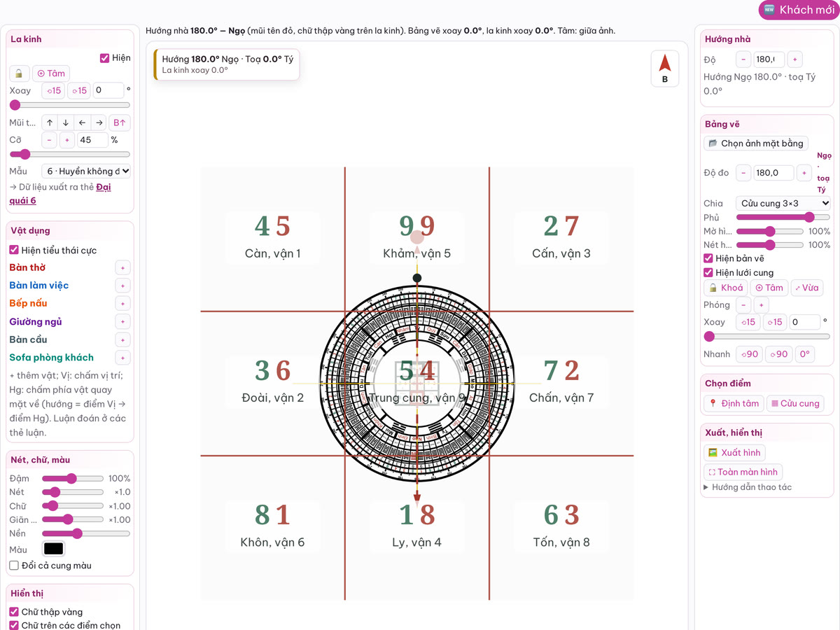This screenshot has height=630, width=840.
Task: Add a Sofa phòng khách item
Action: 122,358
